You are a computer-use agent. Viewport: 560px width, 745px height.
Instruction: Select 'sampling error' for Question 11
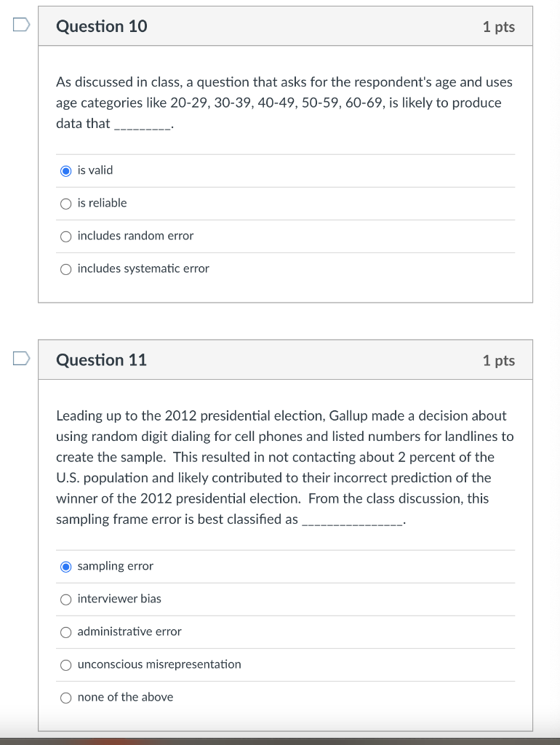66,566
